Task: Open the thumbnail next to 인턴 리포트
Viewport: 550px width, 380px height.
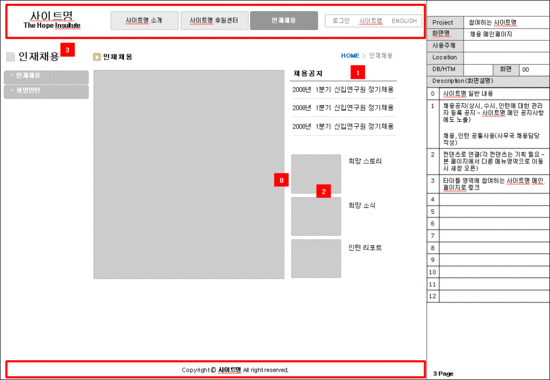Action: coord(316,259)
